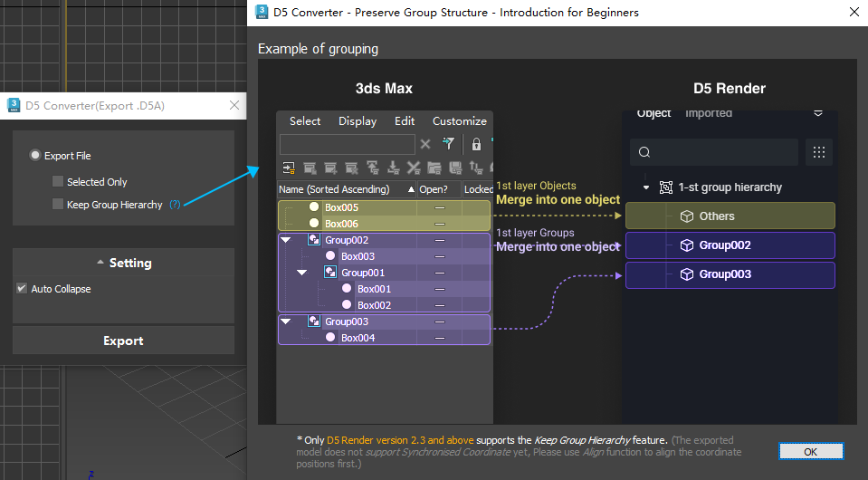Click the cube icon beside Group003 in D5 Render
Image resolution: width=868 pixels, height=480 pixels.
point(686,274)
